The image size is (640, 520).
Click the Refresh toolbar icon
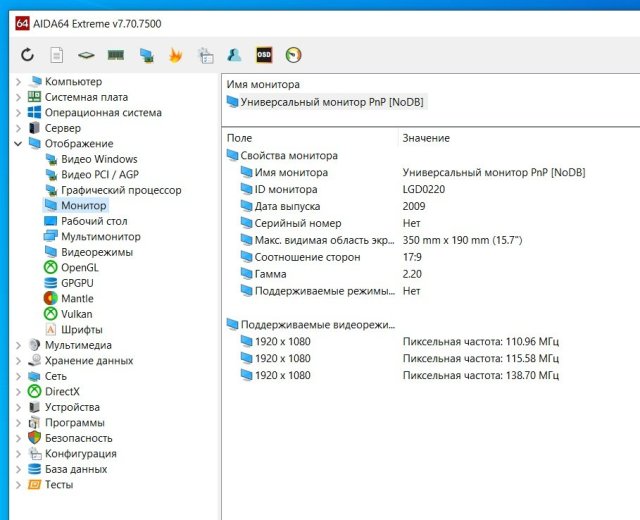[27, 55]
